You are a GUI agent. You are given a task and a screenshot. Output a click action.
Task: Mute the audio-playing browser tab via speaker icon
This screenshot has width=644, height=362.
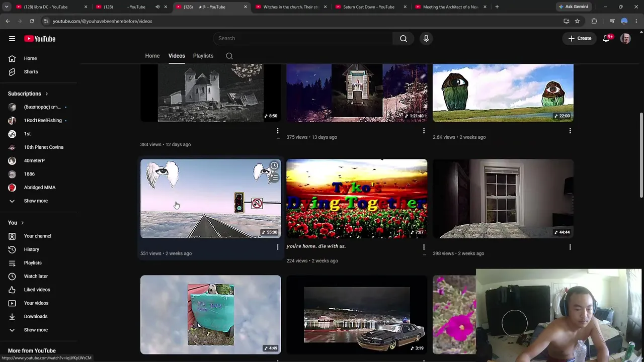tap(157, 7)
